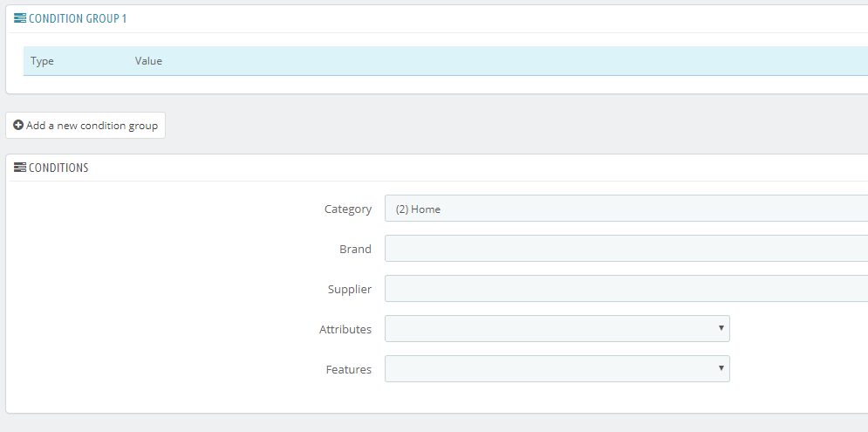Click the Features field label

tap(349, 369)
